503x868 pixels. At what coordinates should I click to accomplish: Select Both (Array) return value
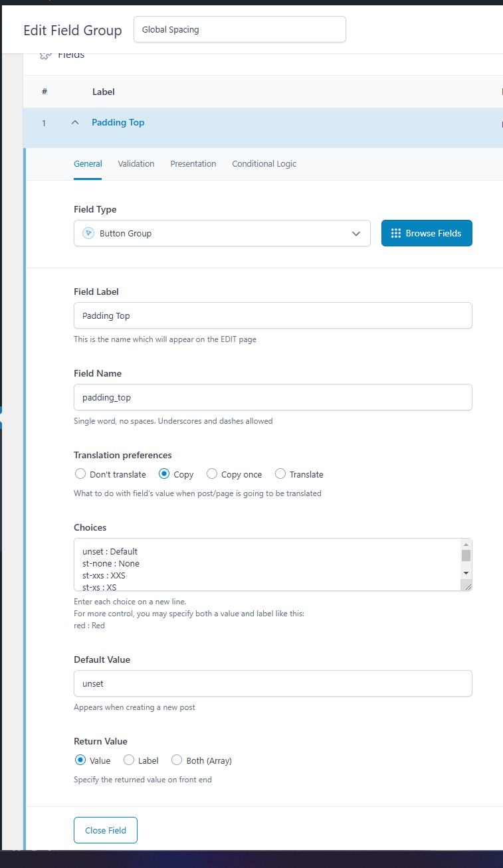coord(177,760)
